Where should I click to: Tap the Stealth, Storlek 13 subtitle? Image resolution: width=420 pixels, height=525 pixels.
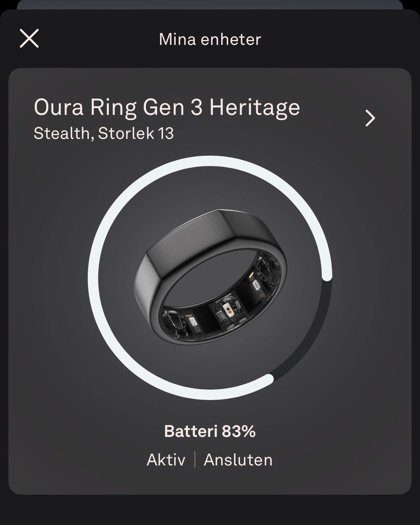[104, 133]
